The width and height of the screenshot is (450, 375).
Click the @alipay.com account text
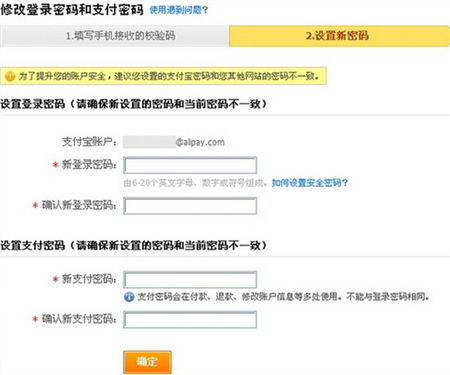point(200,142)
